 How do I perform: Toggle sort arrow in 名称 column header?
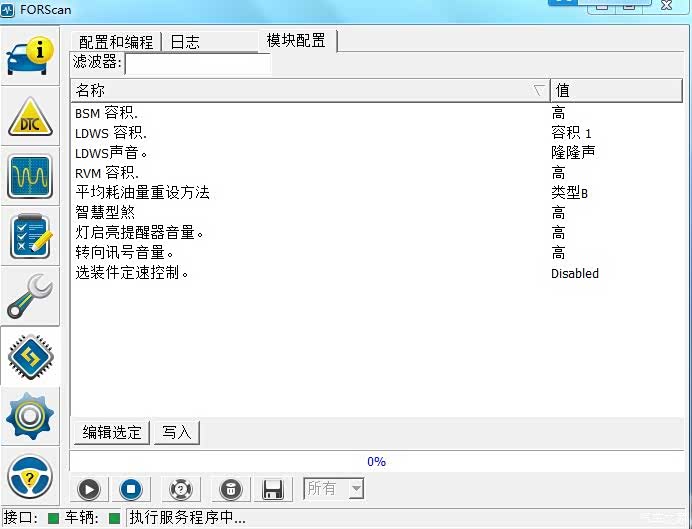click(x=538, y=90)
